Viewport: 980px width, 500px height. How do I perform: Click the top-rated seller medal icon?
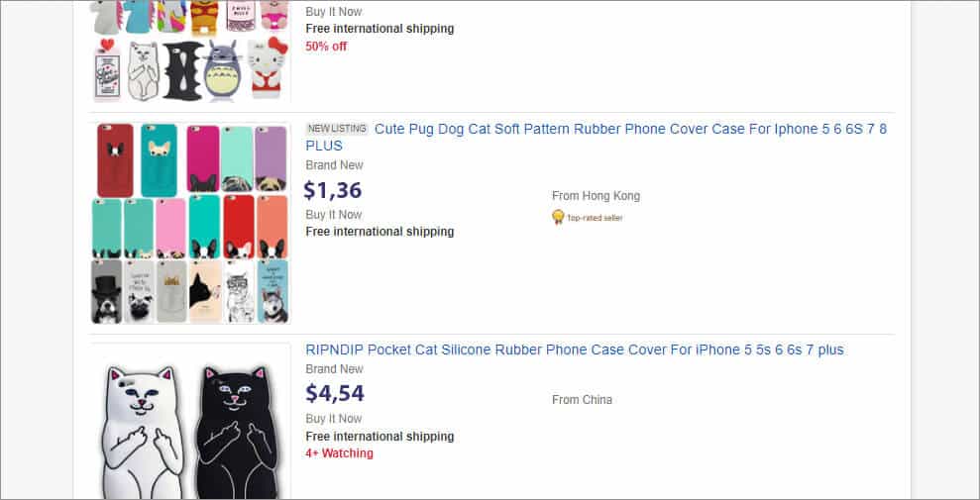tap(558, 217)
